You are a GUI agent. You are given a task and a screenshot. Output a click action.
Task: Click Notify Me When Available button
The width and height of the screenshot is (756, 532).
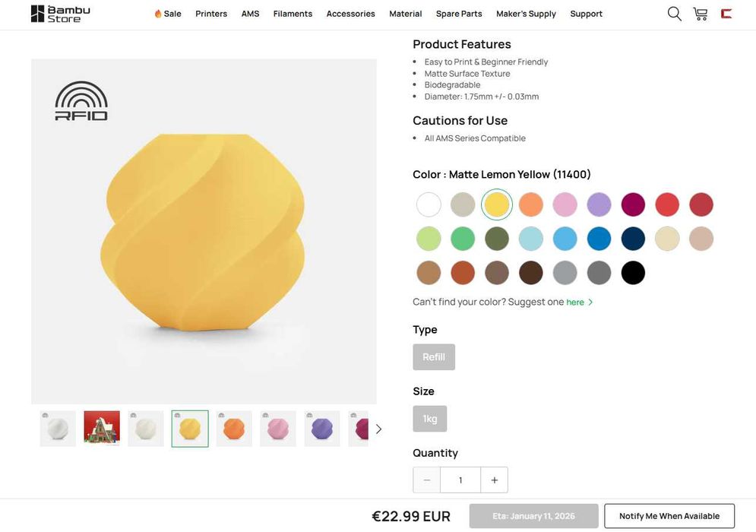coord(669,516)
